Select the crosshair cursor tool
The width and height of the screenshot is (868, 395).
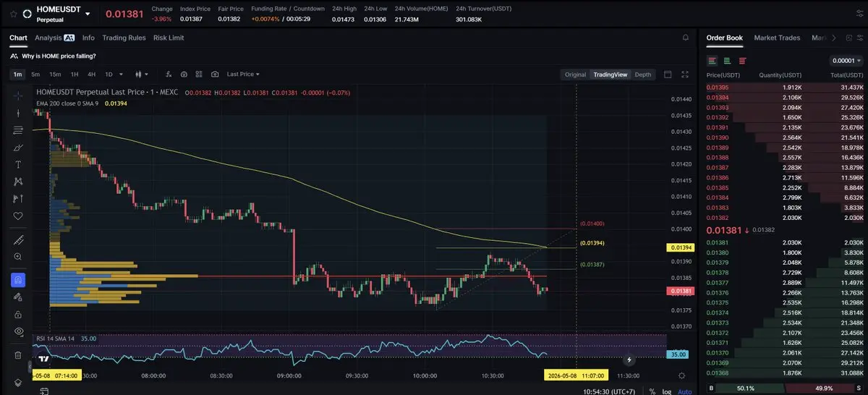(18, 95)
